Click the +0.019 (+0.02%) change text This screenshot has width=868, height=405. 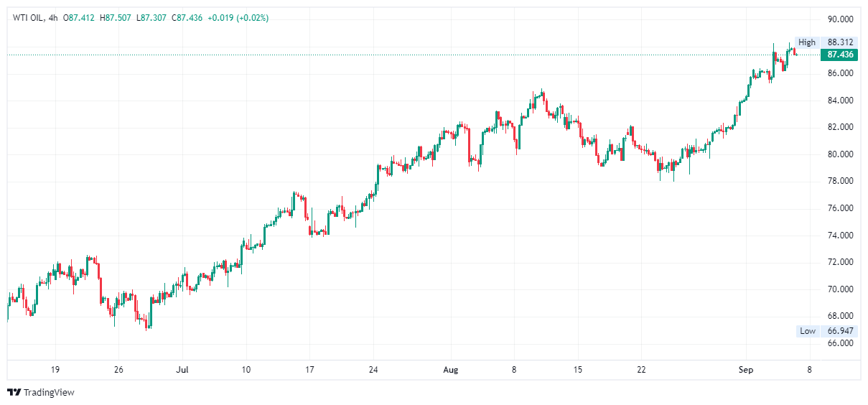238,17
